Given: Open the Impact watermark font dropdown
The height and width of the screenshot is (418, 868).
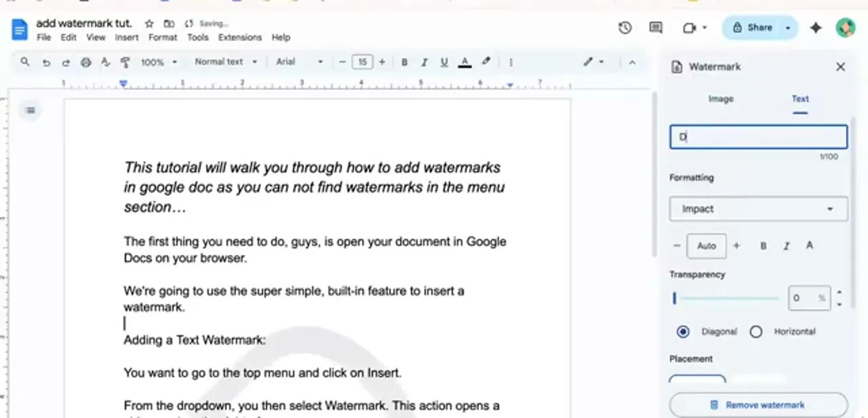Looking at the screenshot, I should coord(758,209).
